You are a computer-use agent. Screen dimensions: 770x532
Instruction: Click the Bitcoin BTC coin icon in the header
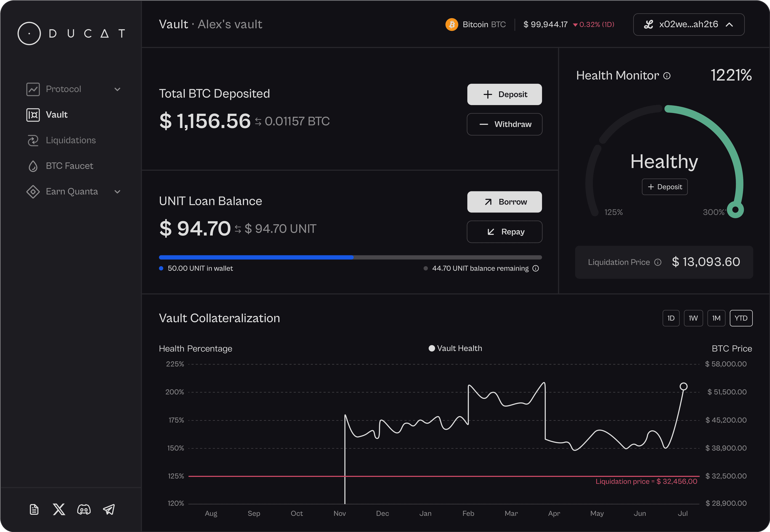tap(452, 24)
